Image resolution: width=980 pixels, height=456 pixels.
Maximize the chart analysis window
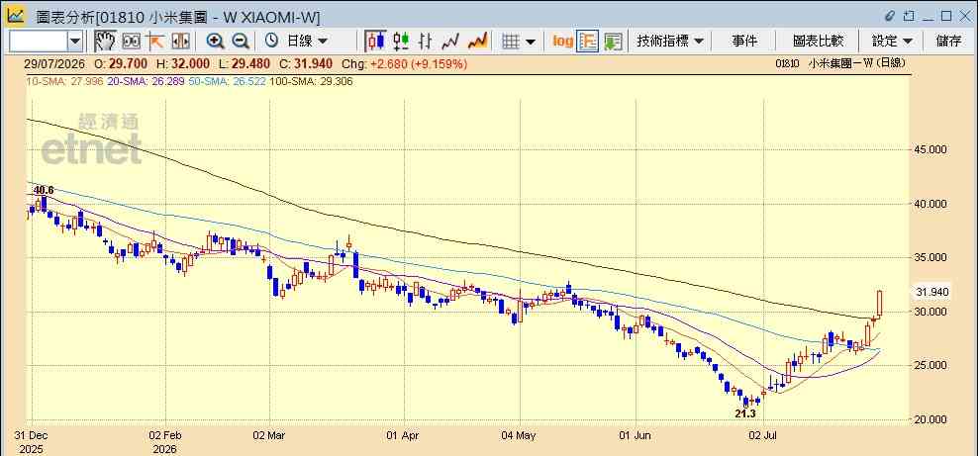946,15
